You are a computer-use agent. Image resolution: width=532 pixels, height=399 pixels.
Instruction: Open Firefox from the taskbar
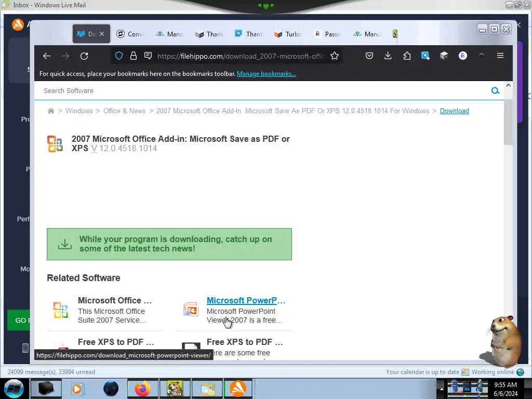[143, 389]
